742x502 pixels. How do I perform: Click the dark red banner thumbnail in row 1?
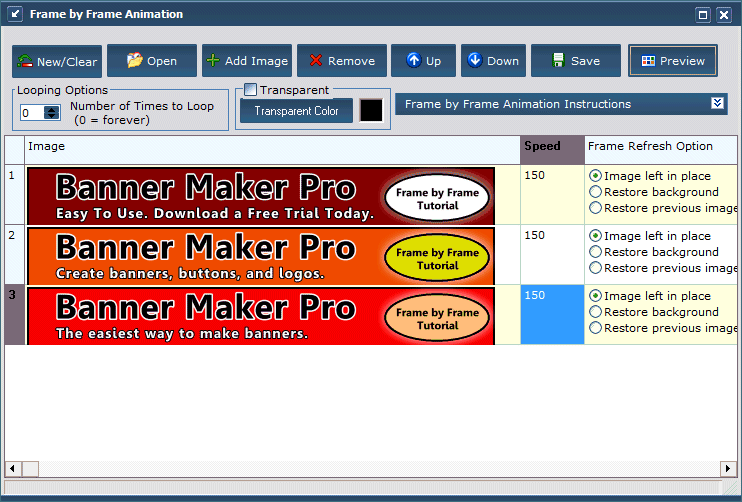pyautogui.click(x=261, y=196)
